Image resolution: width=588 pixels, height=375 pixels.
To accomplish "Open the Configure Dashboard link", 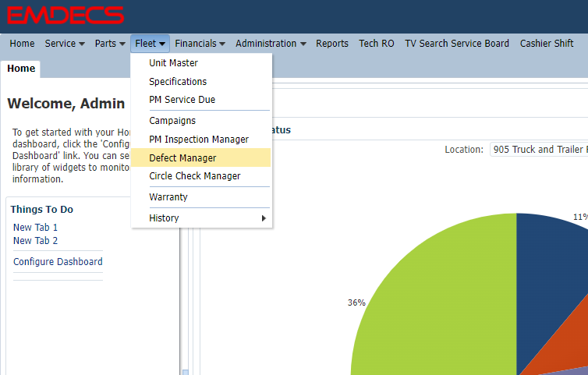I will coord(58,262).
